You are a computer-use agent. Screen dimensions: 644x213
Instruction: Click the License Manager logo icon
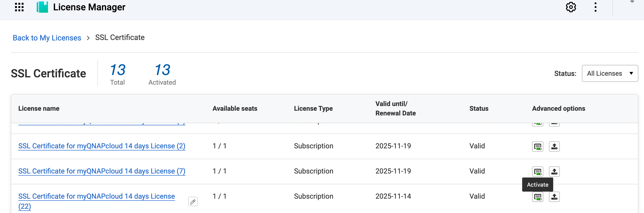point(42,7)
